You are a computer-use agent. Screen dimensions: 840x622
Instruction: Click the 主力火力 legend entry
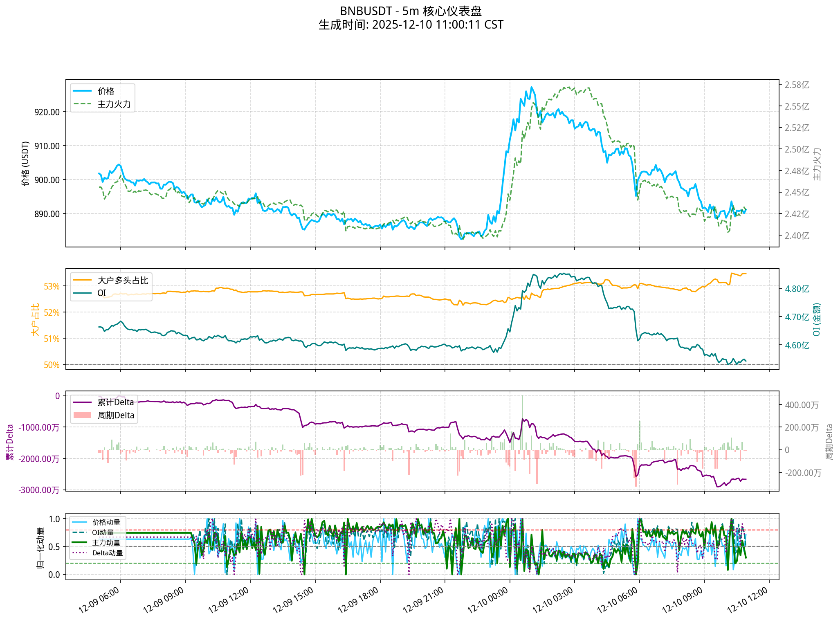[x=114, y=104]
